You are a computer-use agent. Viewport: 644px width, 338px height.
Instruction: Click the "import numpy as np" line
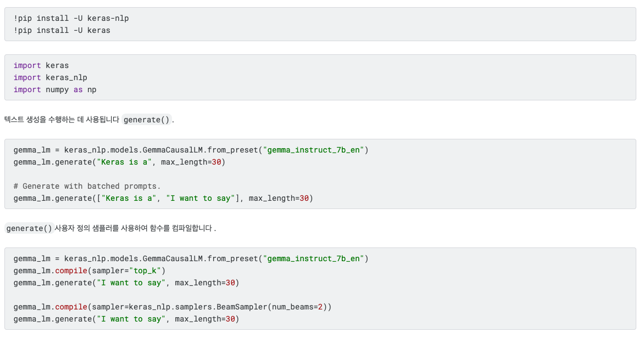pyautogui.click(x=55, y=89)
